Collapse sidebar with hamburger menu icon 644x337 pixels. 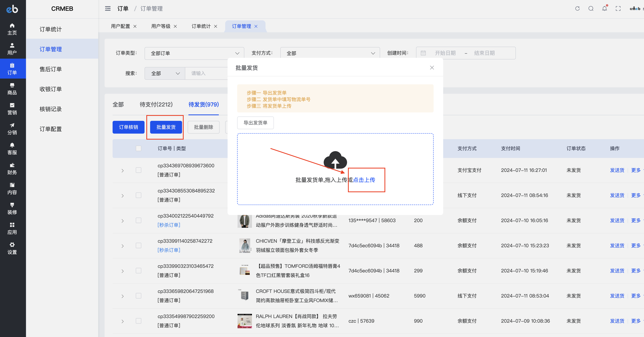pos(108,9)
